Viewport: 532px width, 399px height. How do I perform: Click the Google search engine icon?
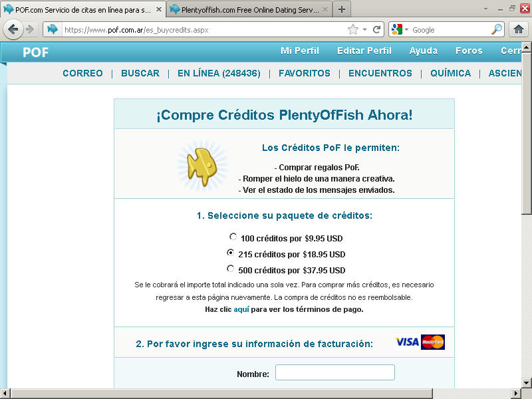[x=396, y=29]
